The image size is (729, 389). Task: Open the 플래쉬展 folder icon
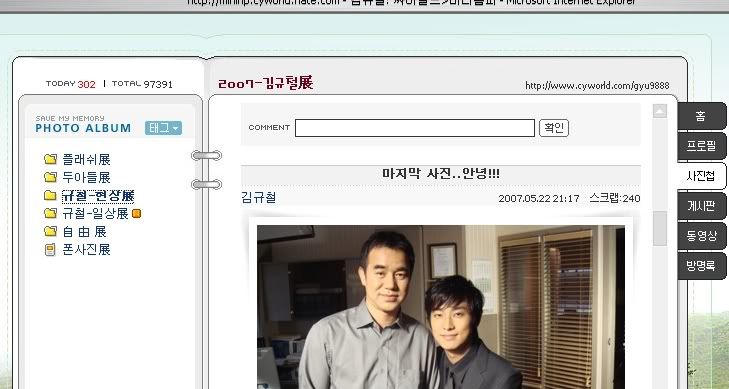[50, 159]
